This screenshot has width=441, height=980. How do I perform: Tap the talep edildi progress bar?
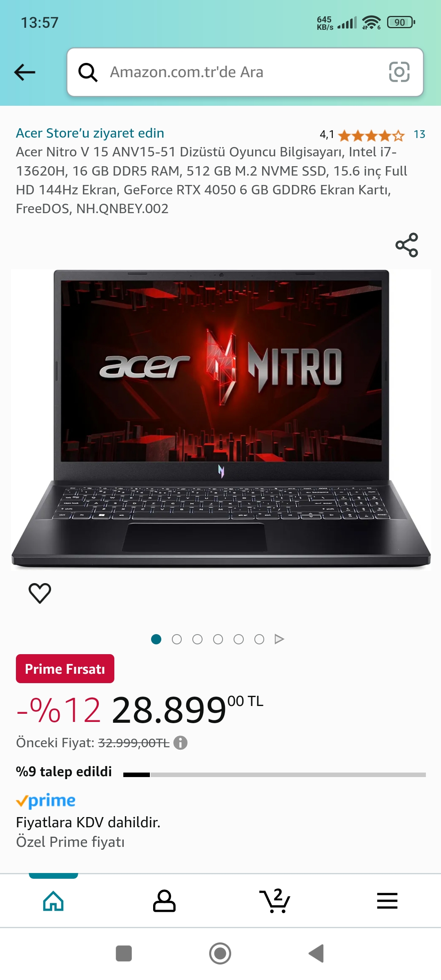(x=274, y=775)
